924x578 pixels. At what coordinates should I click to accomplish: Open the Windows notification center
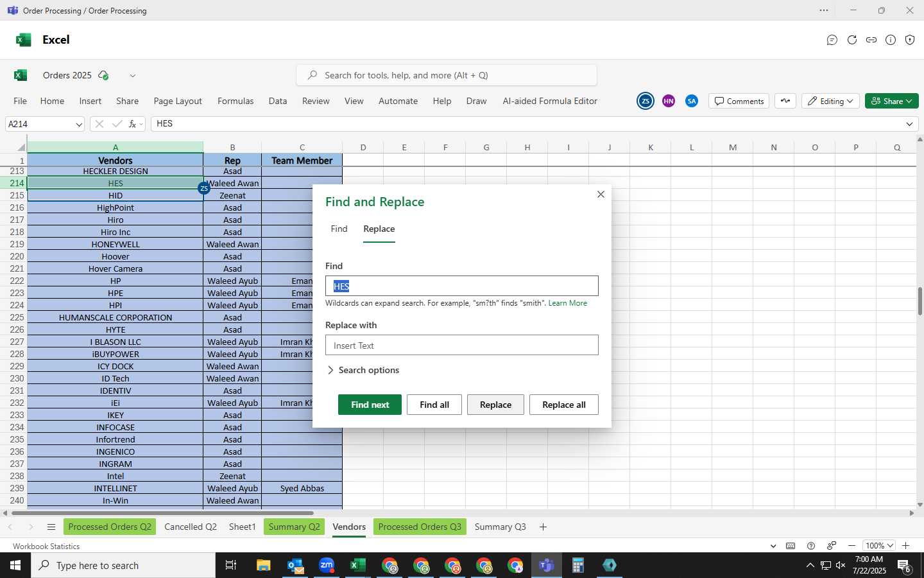click(904, 566)
